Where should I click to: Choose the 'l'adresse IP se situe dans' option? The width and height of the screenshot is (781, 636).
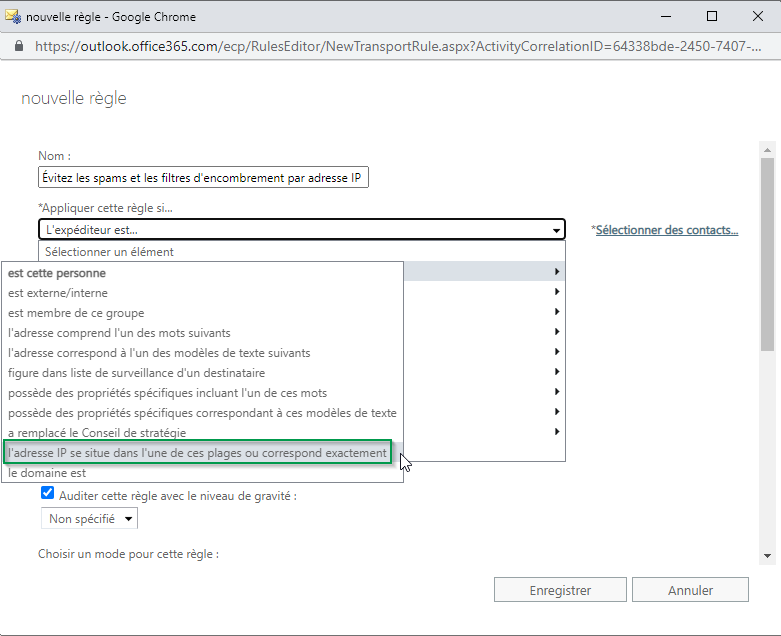197,453
